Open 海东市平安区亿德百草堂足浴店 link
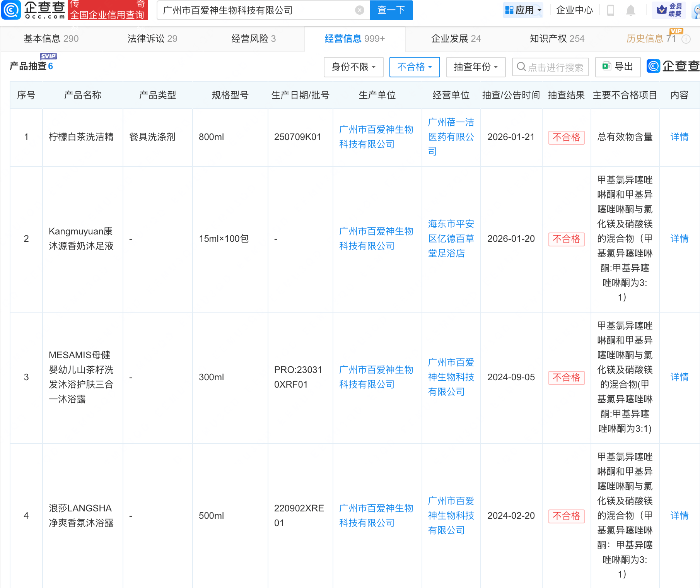This screenshot has height=588, width=700. point(451,239)
